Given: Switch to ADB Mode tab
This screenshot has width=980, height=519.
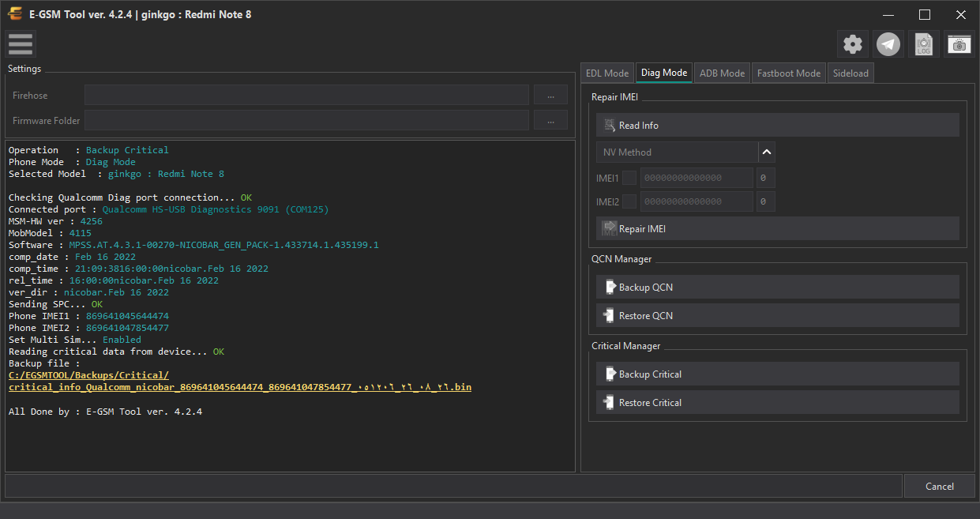Looking at the screenshot, I should click(722, 73).
